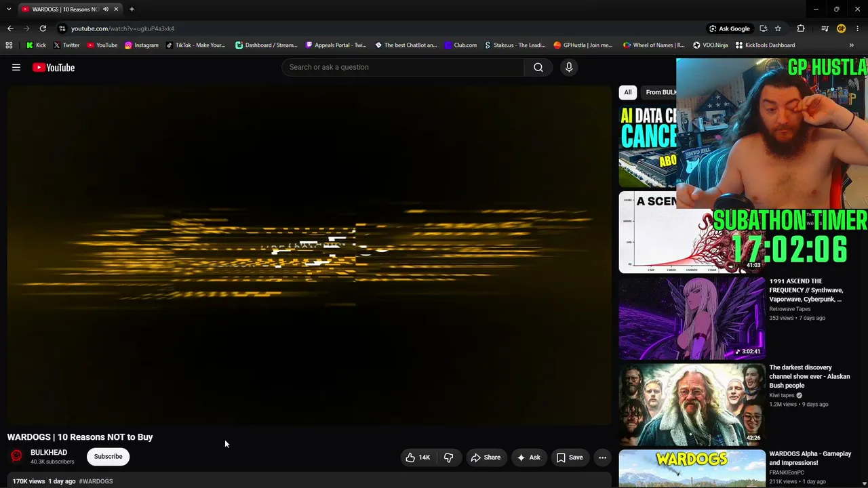868x488 pixels.
Task: Focus the YouTube search box
Action: (x=403, y=67)
